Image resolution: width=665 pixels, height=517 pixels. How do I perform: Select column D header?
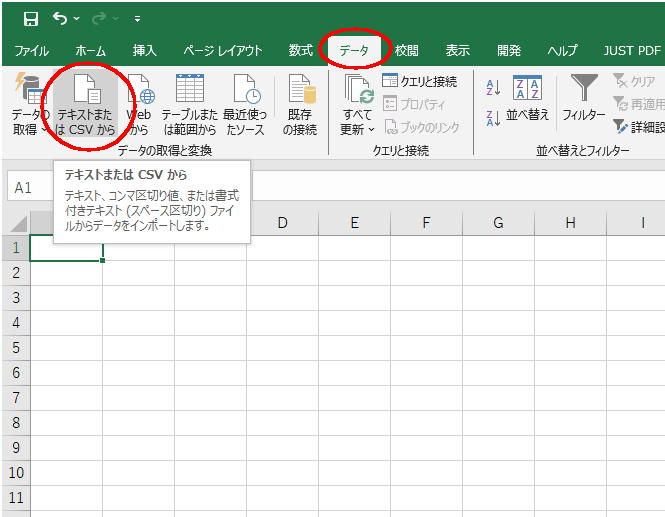pos(282,223)
